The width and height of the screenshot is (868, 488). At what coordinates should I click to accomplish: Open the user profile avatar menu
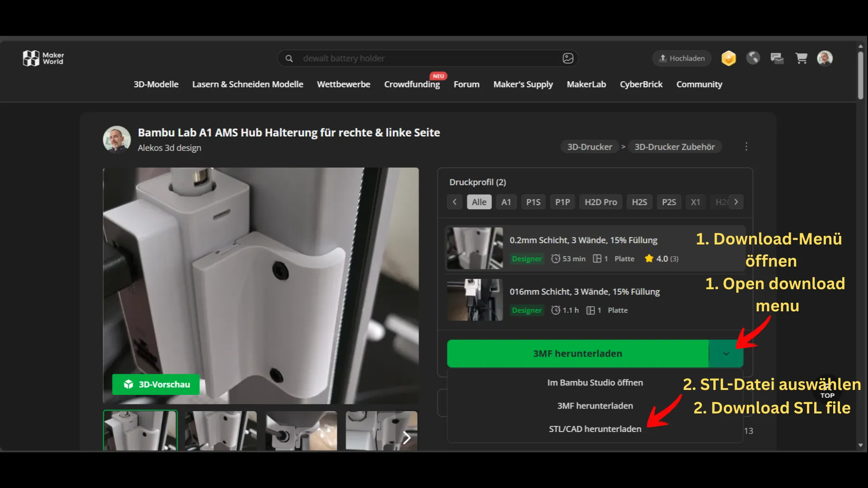pos(825,58)
